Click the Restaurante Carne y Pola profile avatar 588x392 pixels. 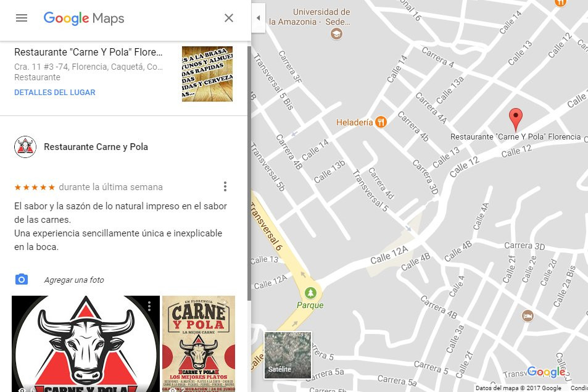[x=25, y=147]
